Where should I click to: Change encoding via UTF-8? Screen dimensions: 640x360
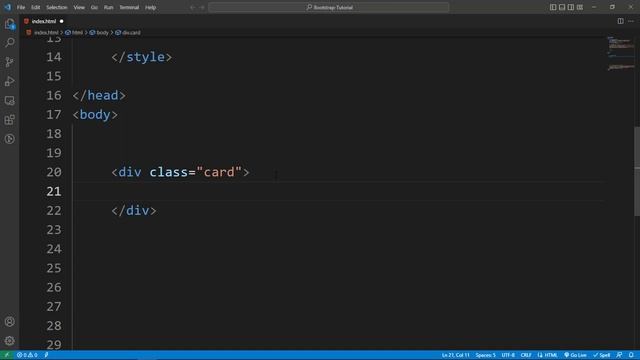pyautogui.click(x=508, y=355)
